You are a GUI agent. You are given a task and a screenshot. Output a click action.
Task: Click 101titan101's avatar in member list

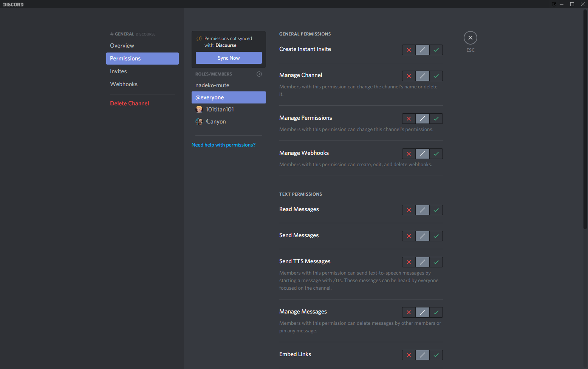coord(199,110)
